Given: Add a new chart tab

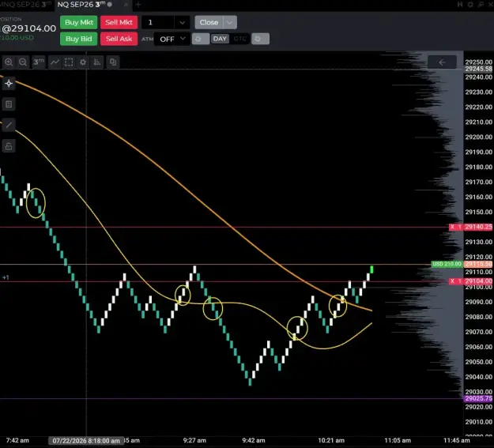Looking at the screenshot, I should point(138,5).
